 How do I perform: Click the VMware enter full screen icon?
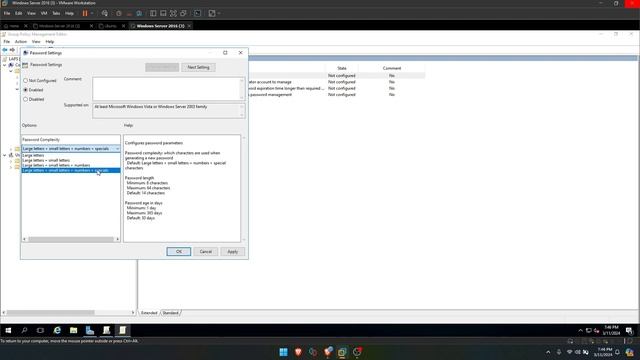(173, 13)
